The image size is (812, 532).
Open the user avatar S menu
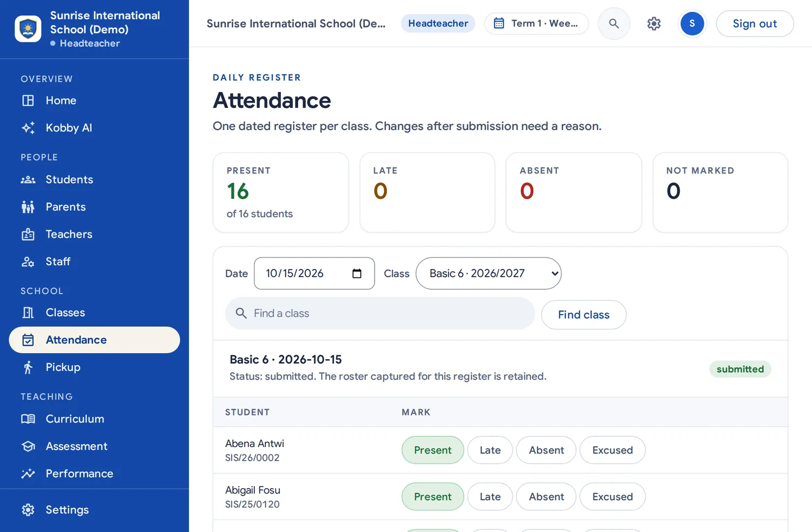(x=692, y=24)
